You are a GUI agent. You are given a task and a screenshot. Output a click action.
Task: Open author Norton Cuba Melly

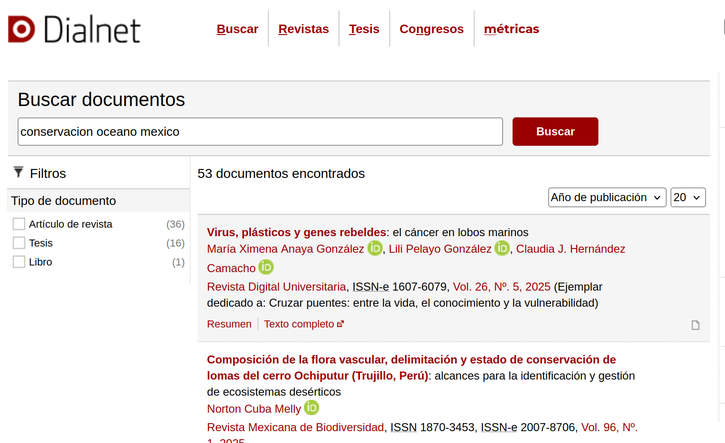pos(254,409)
